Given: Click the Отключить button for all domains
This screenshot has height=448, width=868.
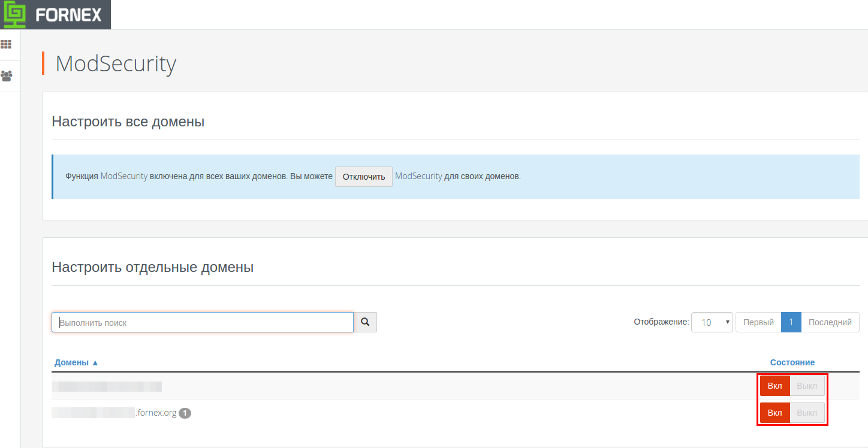Looking at the screenshot, I should 364,177.
